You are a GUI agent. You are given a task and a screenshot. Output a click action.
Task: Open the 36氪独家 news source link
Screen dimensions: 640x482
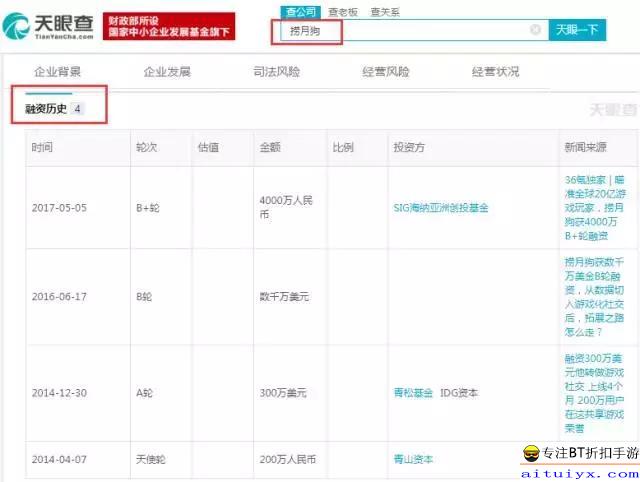click(x=595, y=208)
